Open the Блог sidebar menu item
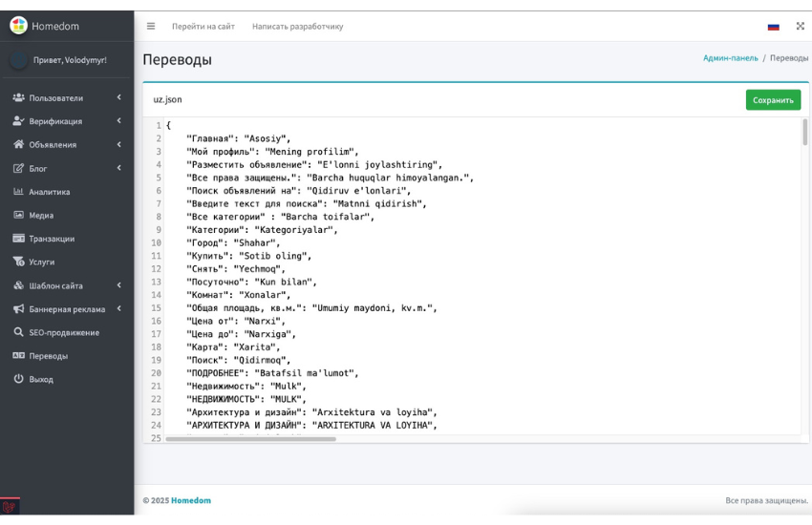 tap(38, 168)
